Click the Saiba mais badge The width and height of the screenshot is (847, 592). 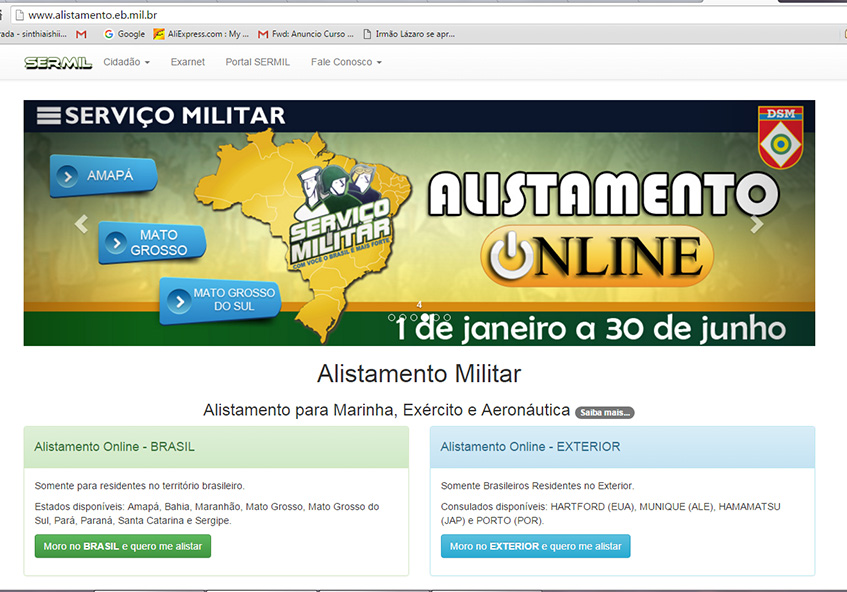604,412
